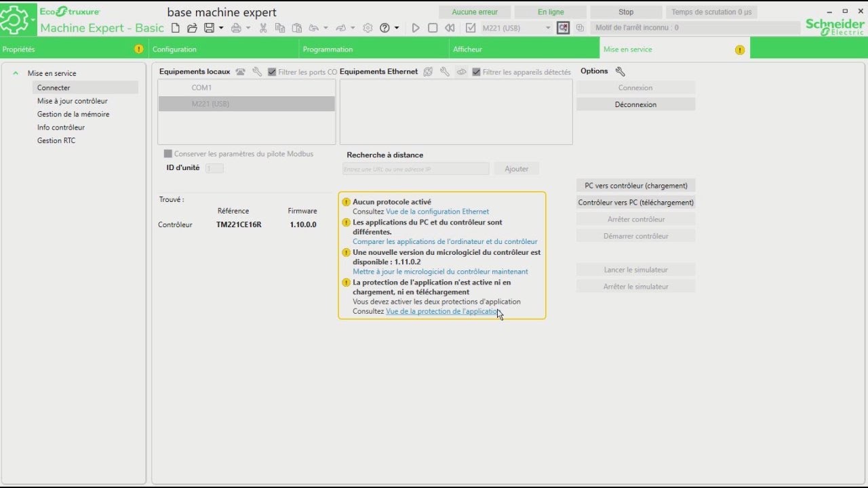The image size is (868, 488).
Task: Toggle Filtrer les ports COM checkbox
Action: click(272, 72)
